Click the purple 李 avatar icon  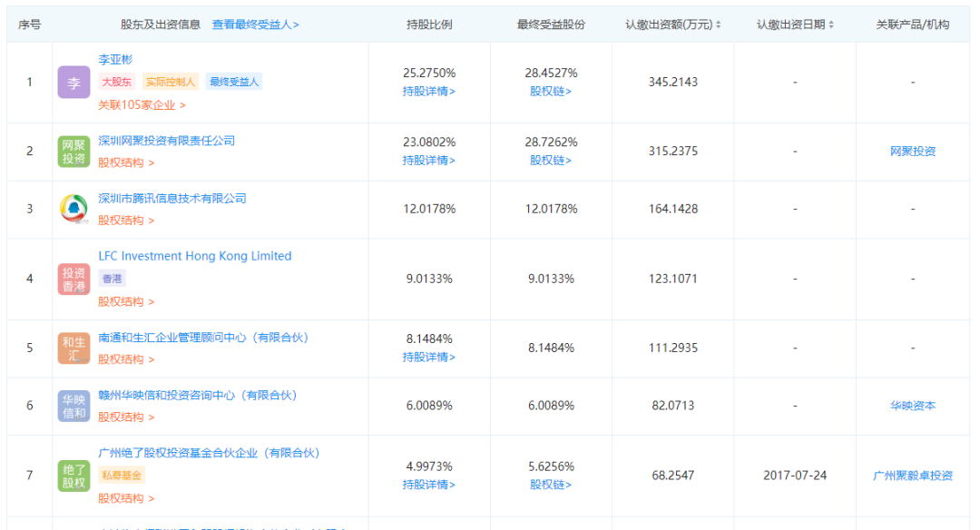(x=73, y=83)
